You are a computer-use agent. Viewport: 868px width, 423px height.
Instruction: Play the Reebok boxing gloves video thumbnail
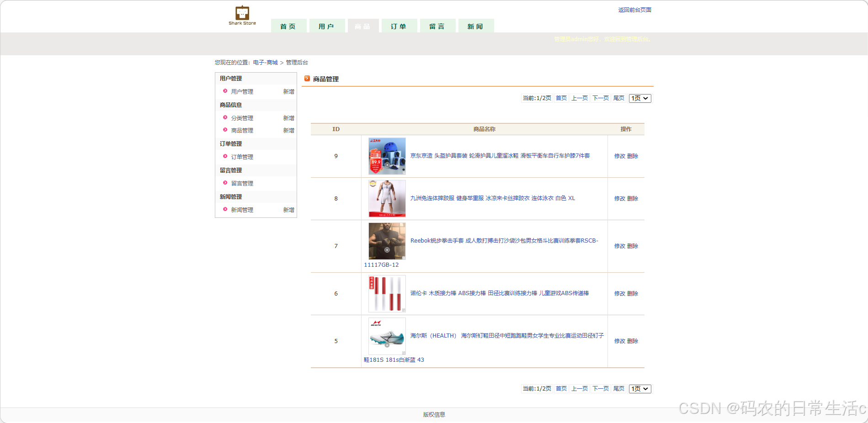point(387,249)
